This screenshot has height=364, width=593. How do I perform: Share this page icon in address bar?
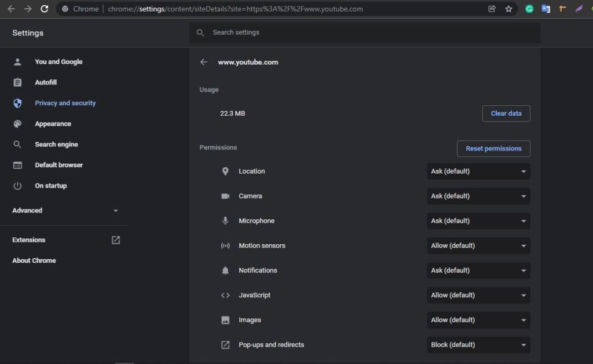492,9
